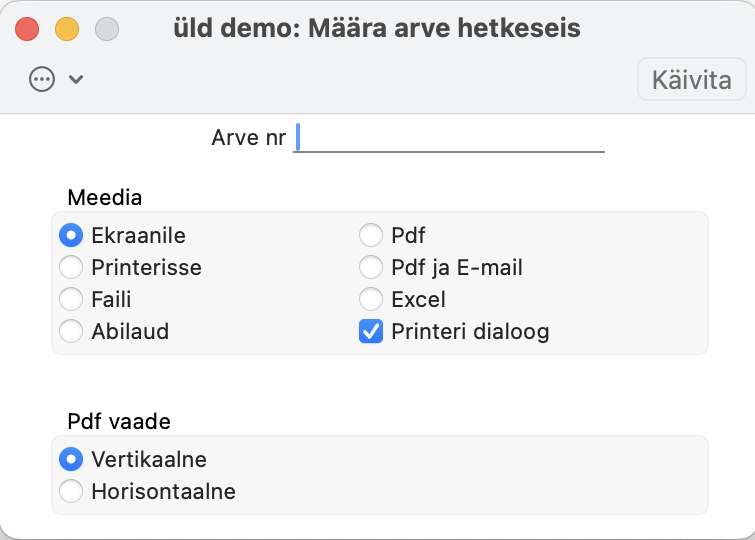Set Pdf vaade to Vertikaalne
Screen dimensions: 755x540
coord(71,460)
